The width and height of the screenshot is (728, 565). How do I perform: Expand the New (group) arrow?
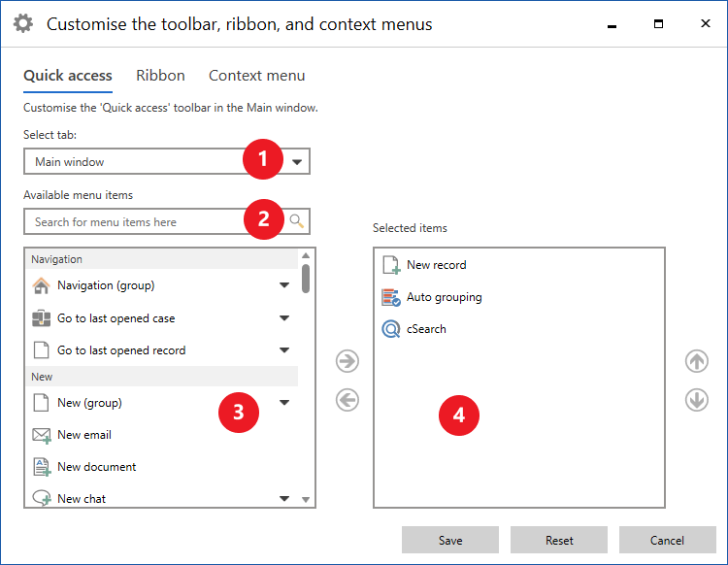point(284,403)
